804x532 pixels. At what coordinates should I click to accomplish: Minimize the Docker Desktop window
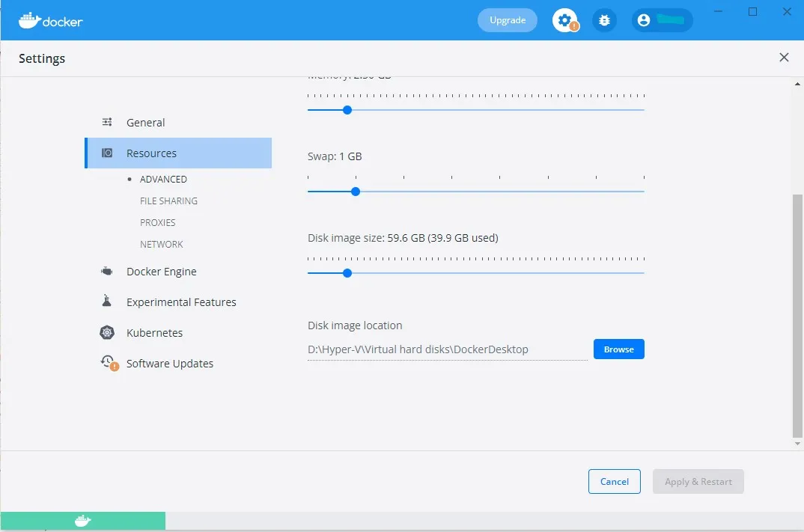tap(719, 11)
